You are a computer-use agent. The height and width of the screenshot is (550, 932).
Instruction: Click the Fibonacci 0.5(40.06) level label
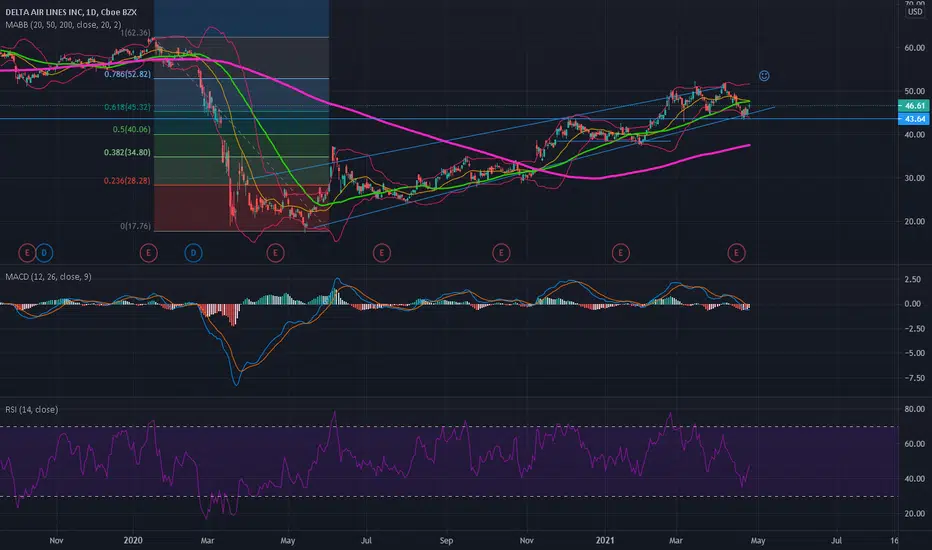tap(131, 129)
